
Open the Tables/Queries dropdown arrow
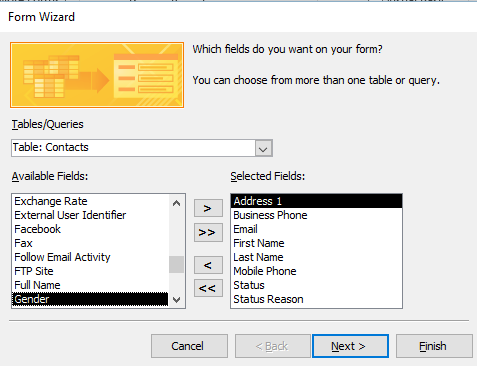(263, 148)
